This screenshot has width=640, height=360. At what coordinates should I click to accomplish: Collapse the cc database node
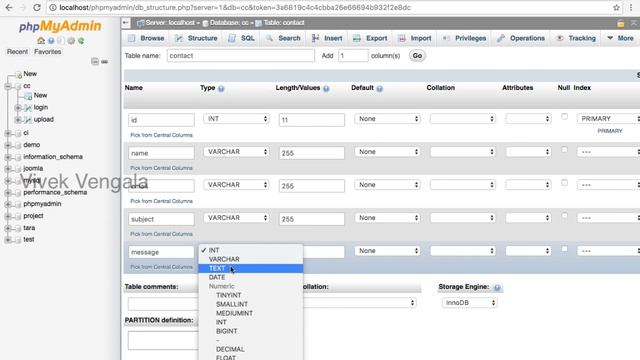pyautogui.click(x=8, y=86)
